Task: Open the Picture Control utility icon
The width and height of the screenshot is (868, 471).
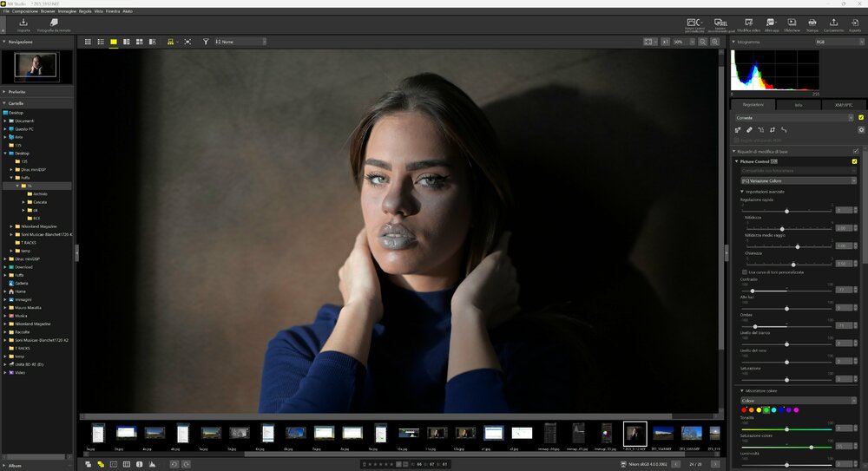Action: click(694, 24)
